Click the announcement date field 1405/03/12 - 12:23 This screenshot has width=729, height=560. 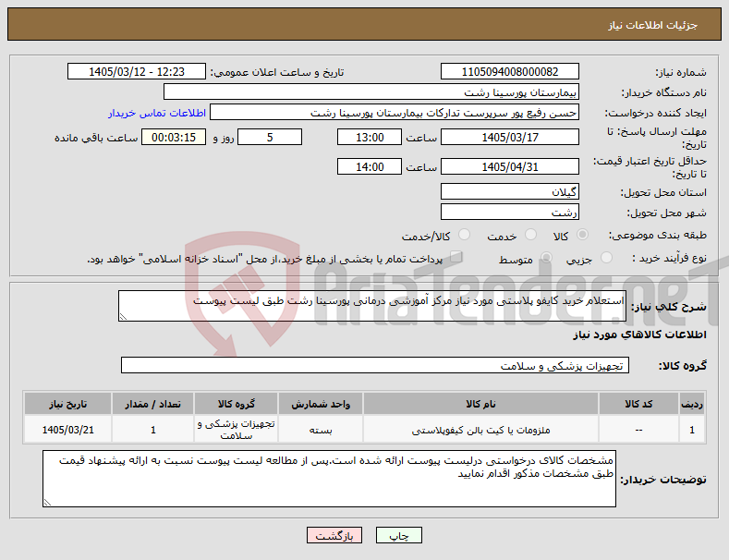tap(137, 72)
